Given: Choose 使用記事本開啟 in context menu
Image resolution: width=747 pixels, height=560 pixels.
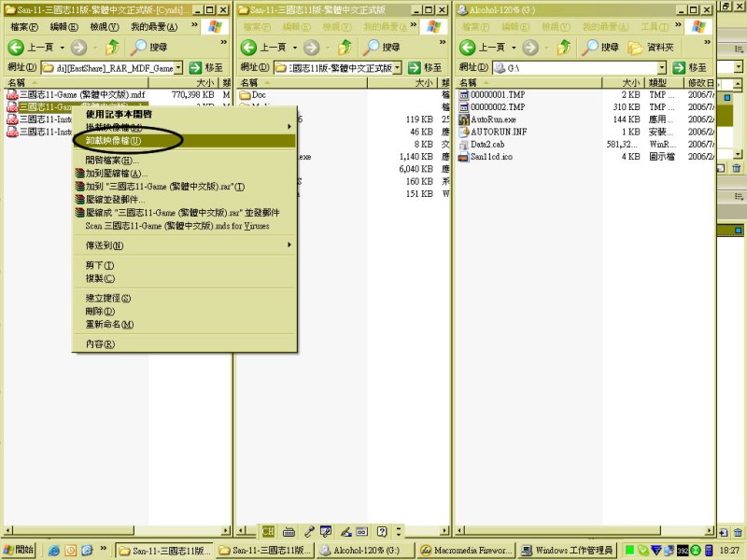Looking at the screenshot, I should [184, 114].
